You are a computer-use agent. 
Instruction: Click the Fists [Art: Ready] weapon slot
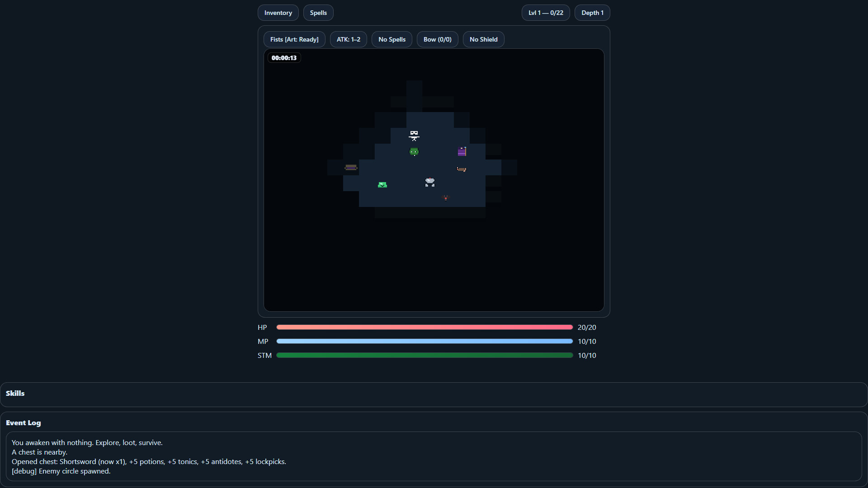(294, 39)
